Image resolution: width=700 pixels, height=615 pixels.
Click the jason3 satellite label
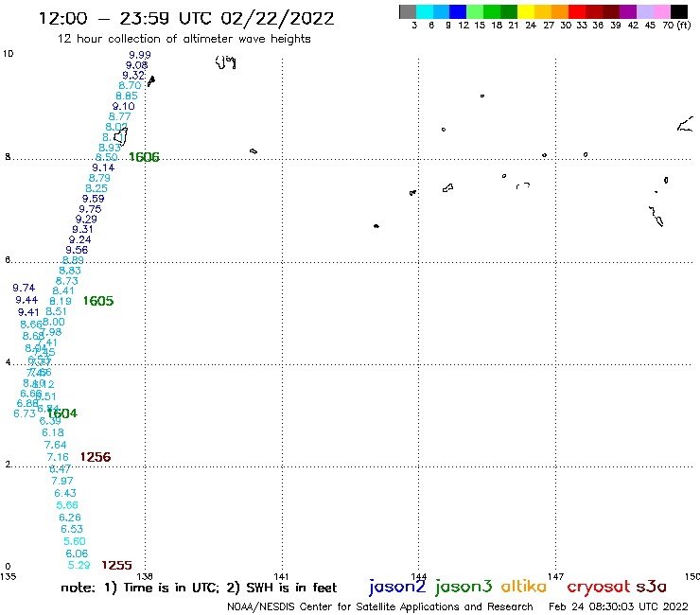coord(464,587)
